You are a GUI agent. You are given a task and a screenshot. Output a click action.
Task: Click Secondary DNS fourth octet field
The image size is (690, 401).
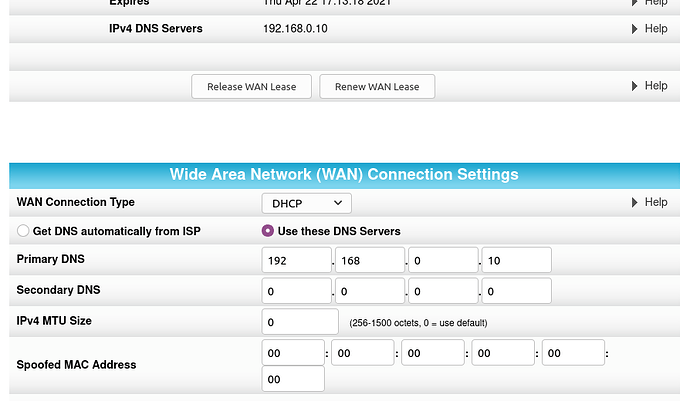517,291
